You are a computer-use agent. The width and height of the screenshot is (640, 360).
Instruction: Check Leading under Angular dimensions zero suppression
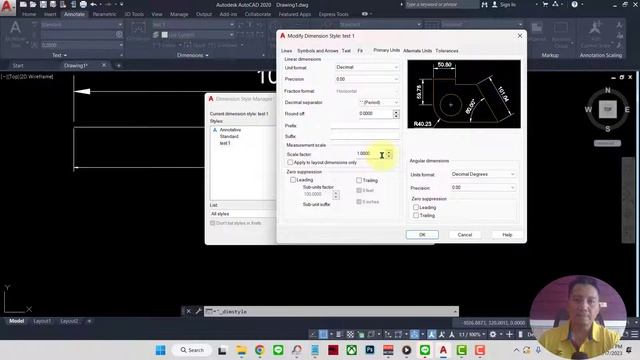tap(416, 207)
